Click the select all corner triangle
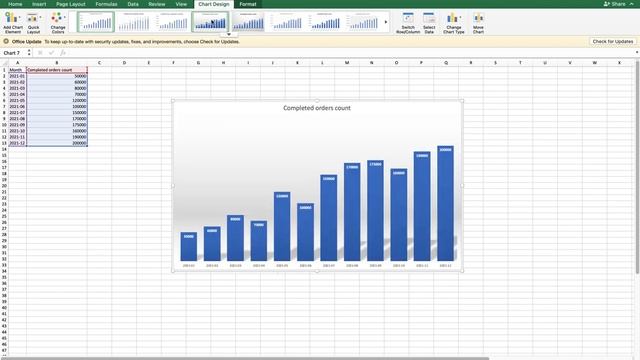This screenshot has width=640, height=360. [x=4, y=63]
